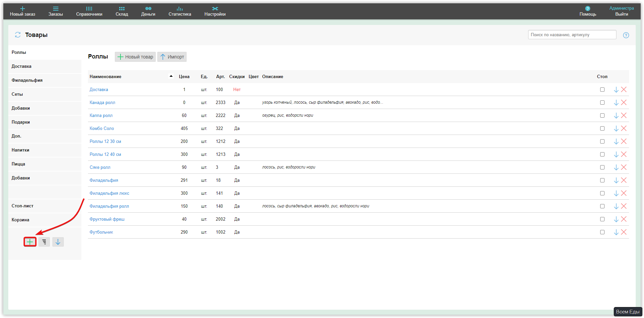Open the Сяке ролл product link
Image resolution: width=644 pixels, height=318 pixels.
pos(100,167)
